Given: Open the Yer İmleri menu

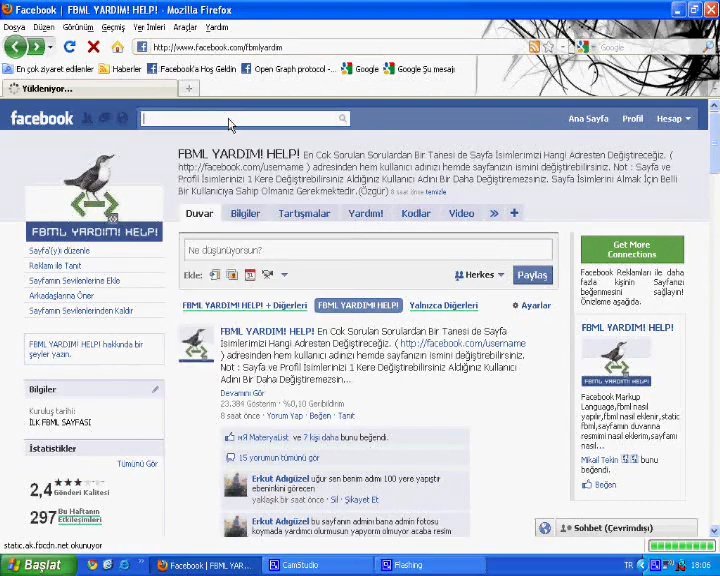Looking at the screenshot, I should click(149, 27).
